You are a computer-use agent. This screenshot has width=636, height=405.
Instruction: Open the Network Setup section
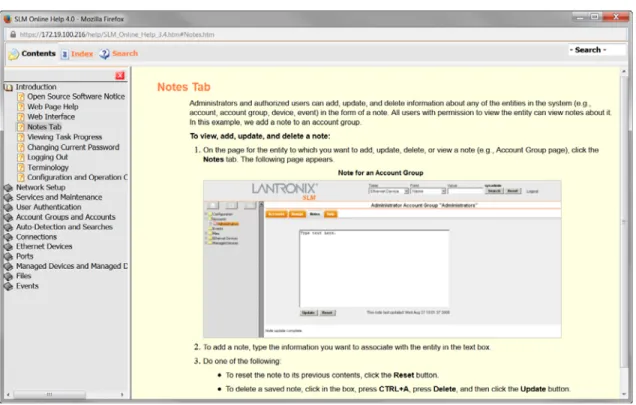pyautogui.click(x=41, y=187)
